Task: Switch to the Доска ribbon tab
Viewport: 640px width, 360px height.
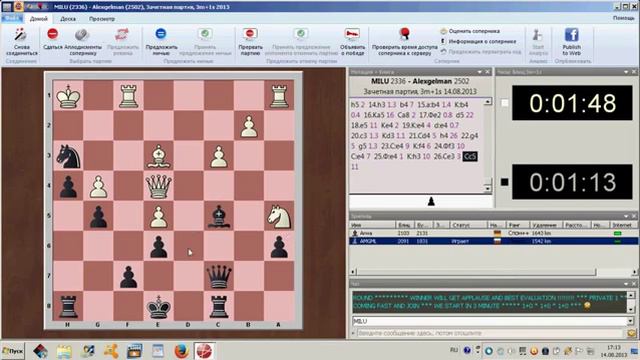Action: pos(68,19)
